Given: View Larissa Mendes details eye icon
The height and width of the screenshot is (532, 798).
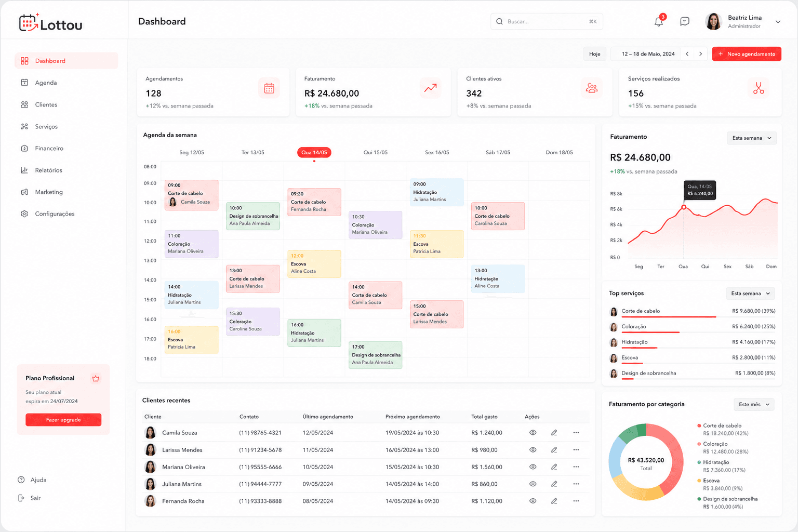Looking at the screenshot, I should point(533,450).
